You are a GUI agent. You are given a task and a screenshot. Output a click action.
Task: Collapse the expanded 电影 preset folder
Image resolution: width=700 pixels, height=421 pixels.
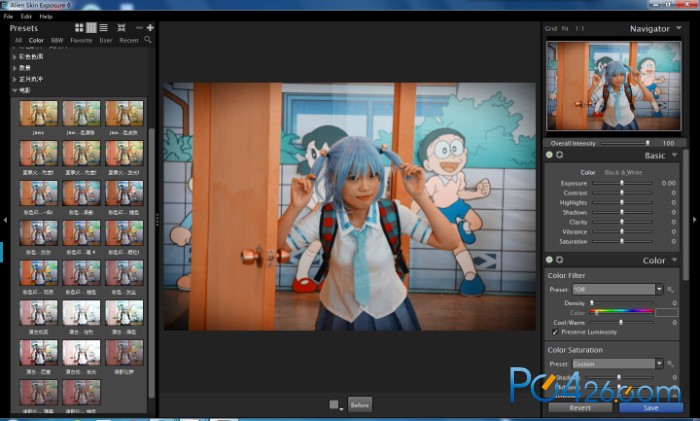pyautogui.click(x=15, y=90)
